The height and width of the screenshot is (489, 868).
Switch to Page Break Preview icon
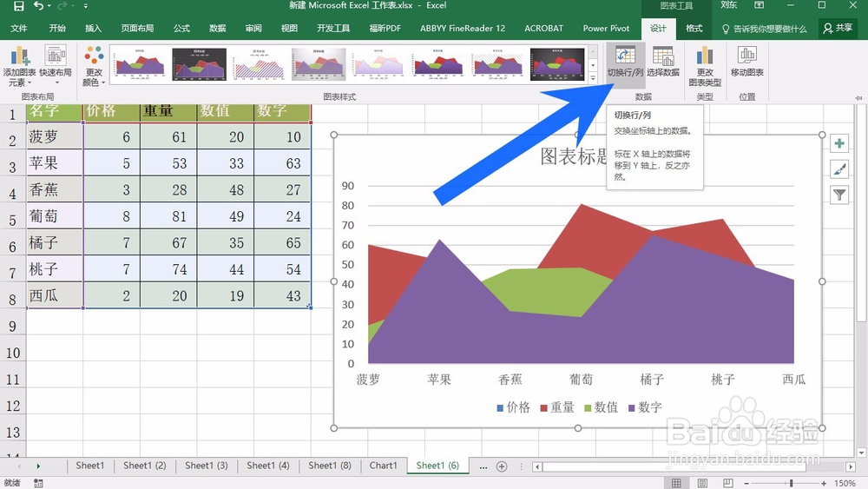(728, 484)
